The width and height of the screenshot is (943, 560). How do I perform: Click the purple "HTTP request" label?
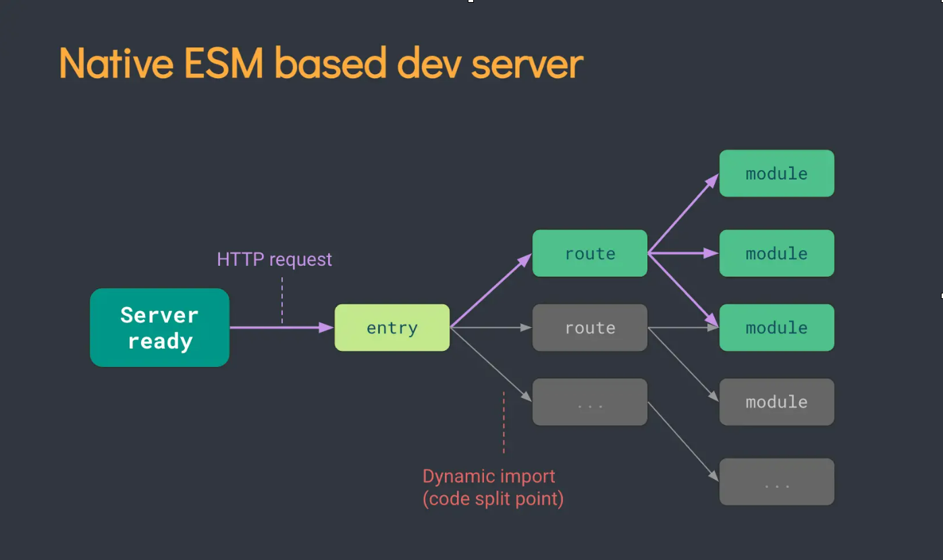[x=274, y=260]
